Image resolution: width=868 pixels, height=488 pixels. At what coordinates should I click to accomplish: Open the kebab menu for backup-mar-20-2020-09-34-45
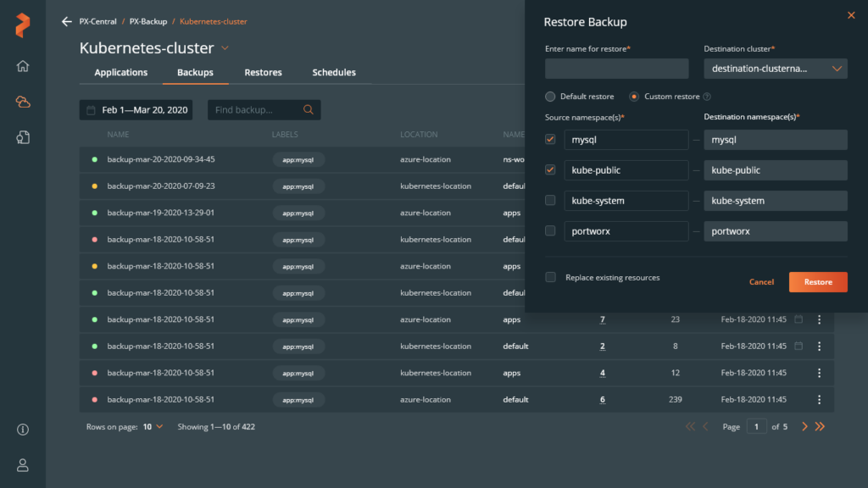click(x=819, y=159)
